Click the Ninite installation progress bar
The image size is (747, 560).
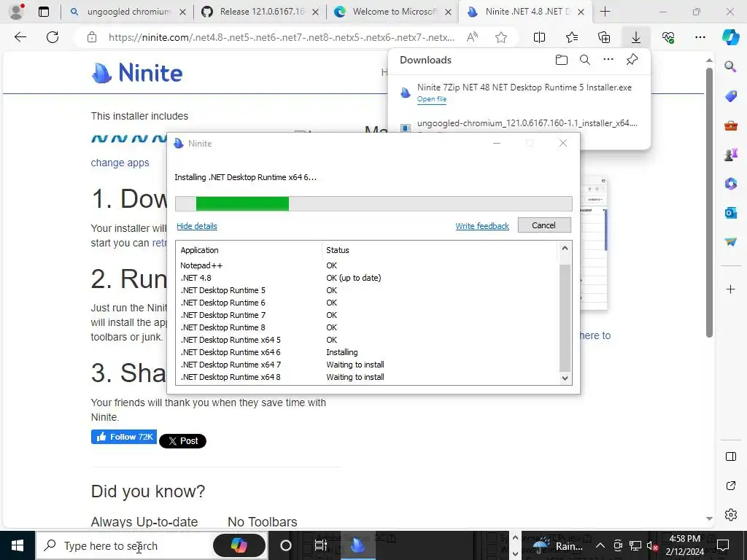pos(373,203)
